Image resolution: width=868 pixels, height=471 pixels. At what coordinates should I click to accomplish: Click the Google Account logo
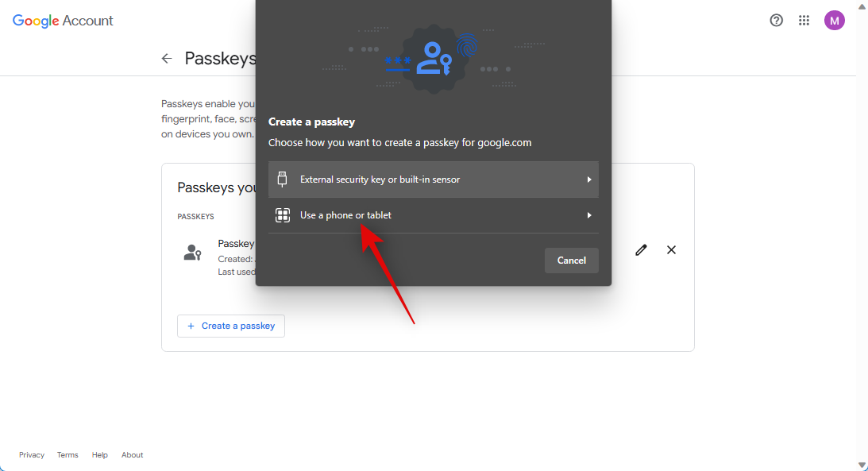point(63,21)
